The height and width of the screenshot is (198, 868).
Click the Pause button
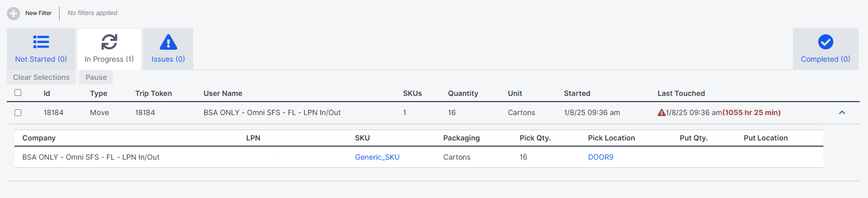tap(96, 77)
